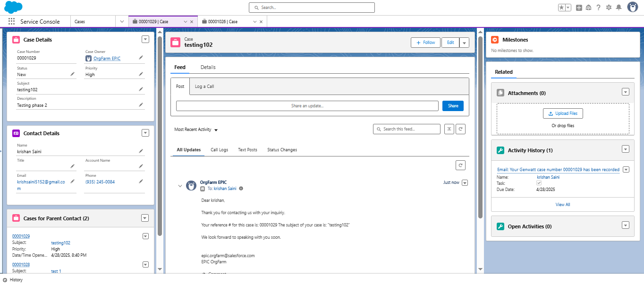Image resolution: width=644 pixels, height=286 pixels.
Task: Refresh the case feed with the refresh icon
Action: click(460, 129)
